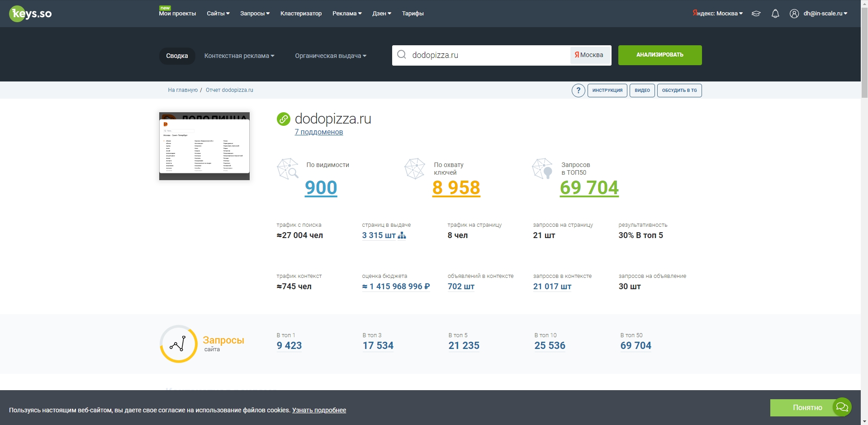Open the budget estimate 1 415 968 996 ₽
Screen dimensions: 868x425
click(396, 287)
